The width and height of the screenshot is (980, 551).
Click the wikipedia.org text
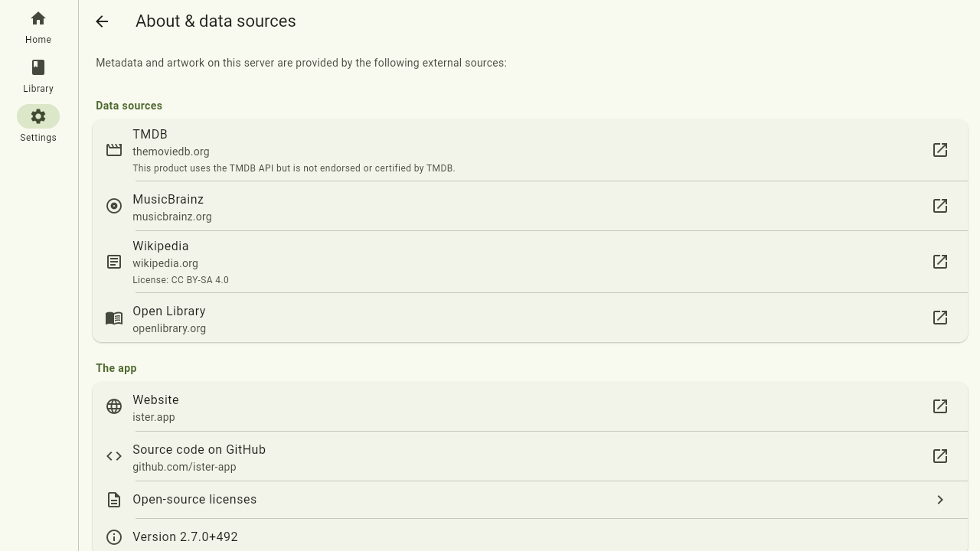pyautogui.click(x=165, y=263)
